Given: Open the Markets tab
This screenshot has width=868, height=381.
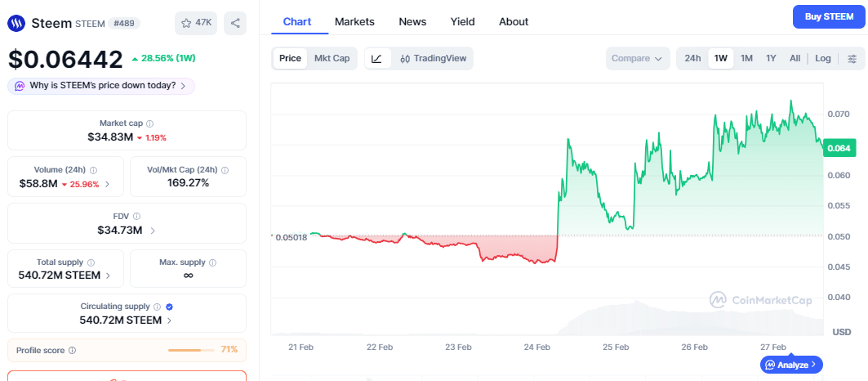Looking at the screenshot, I should click(x=354, y=21).
